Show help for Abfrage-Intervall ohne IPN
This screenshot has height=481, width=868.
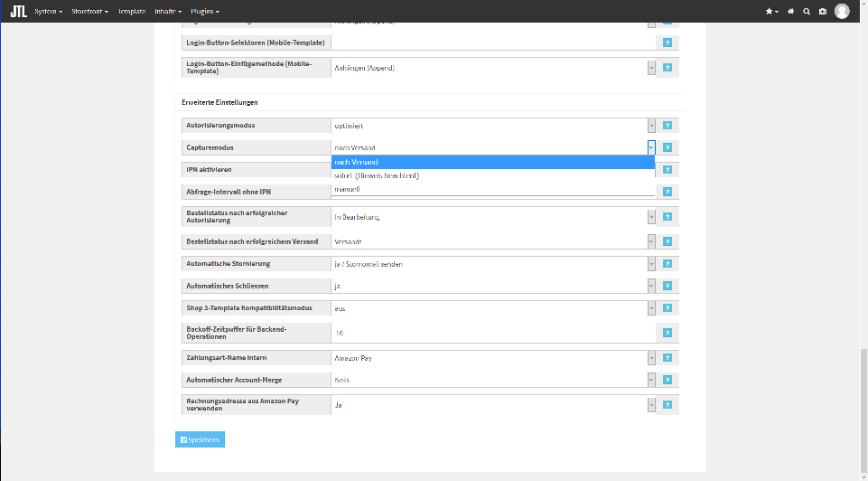tap(667, 192)
